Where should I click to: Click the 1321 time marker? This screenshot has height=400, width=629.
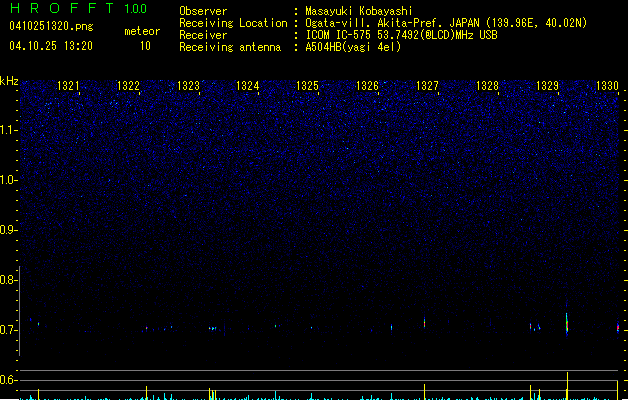(x=68, y=86)
